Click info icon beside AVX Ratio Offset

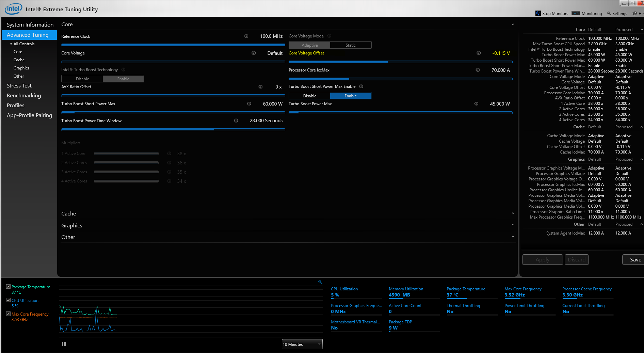point(260,87)
